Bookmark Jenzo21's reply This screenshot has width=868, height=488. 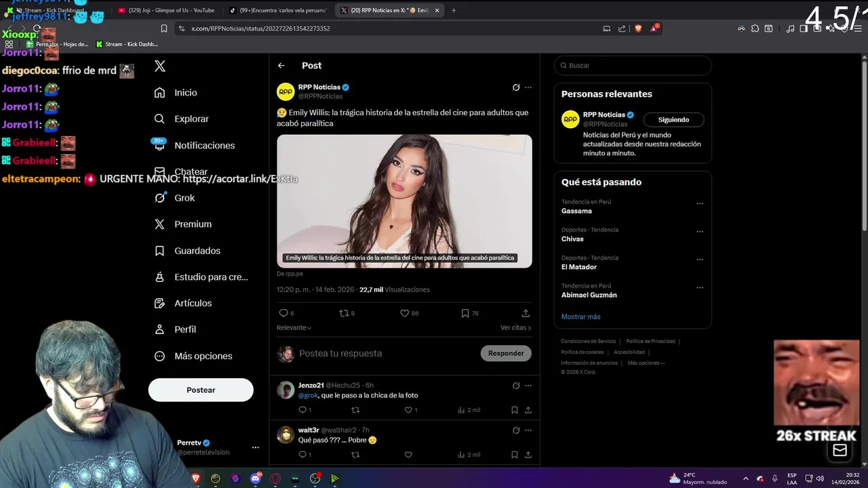(515, 410)
